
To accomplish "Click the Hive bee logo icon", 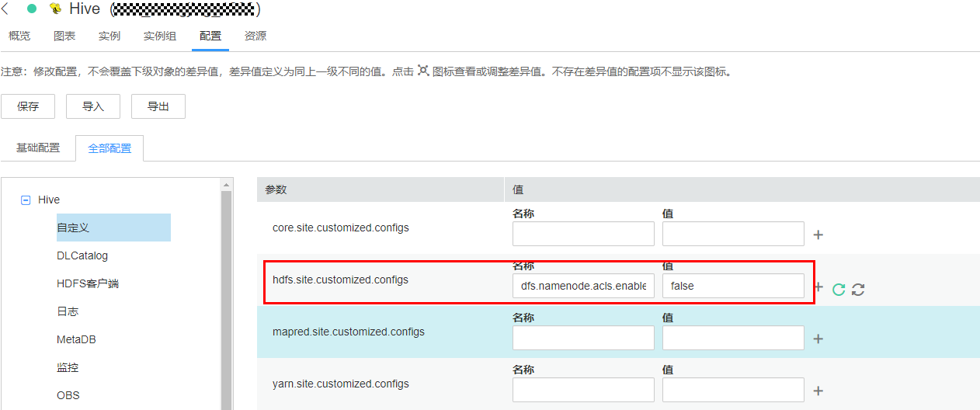I will point(55,9).
